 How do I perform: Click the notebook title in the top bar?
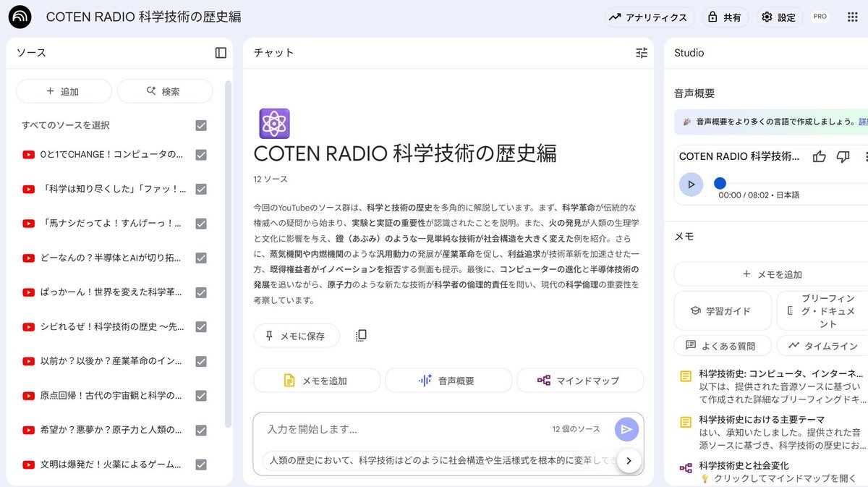(x=144, y=17)
